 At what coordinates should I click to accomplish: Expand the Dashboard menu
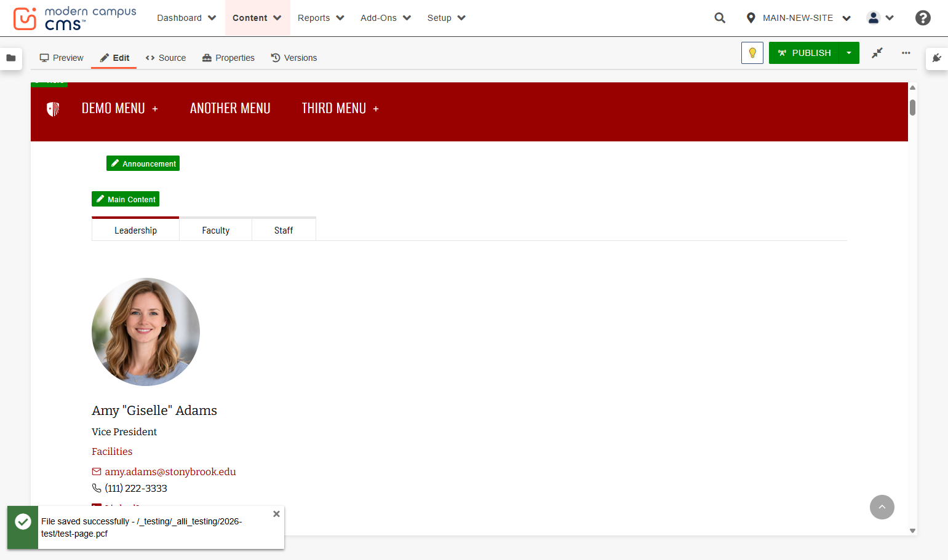(x=186, y=18)
